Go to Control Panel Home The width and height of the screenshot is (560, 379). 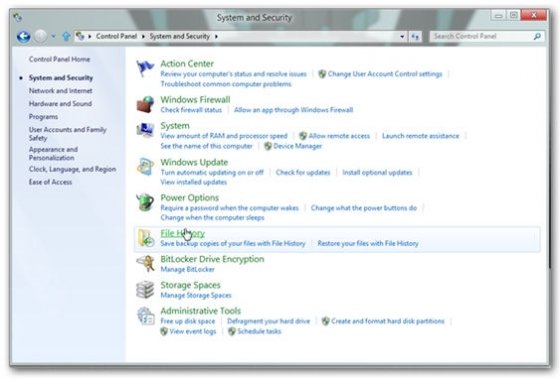coord(59,59)
